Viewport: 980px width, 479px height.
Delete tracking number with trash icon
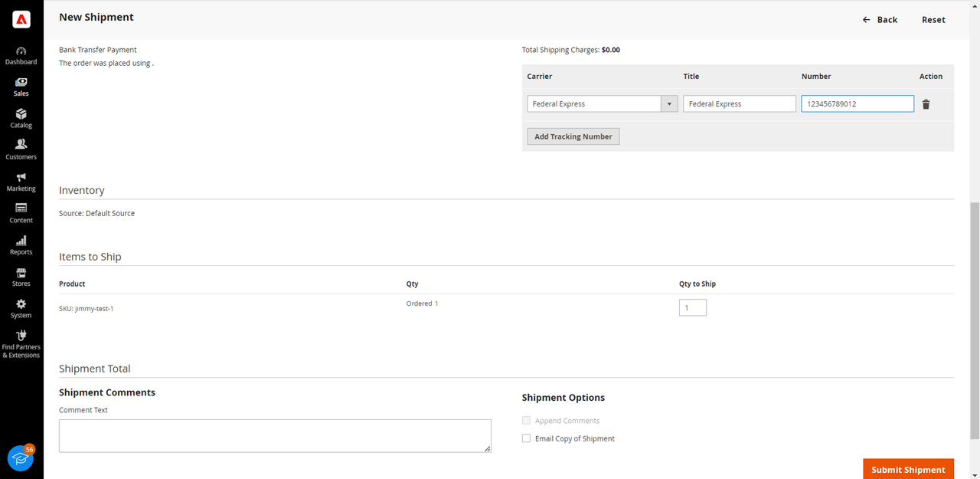click(926, 104)
